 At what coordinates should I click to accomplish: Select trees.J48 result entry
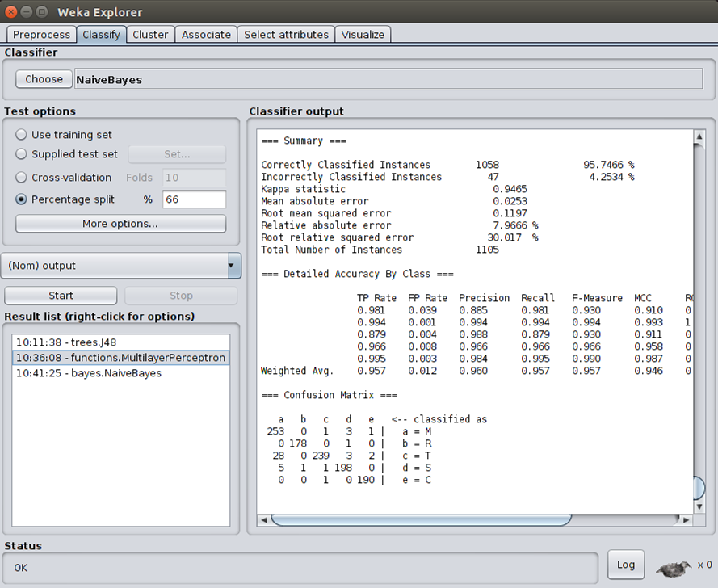(121, 342)
